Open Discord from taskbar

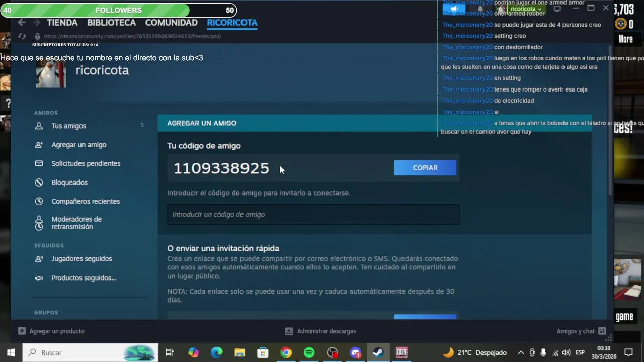[x=355, y=353]
